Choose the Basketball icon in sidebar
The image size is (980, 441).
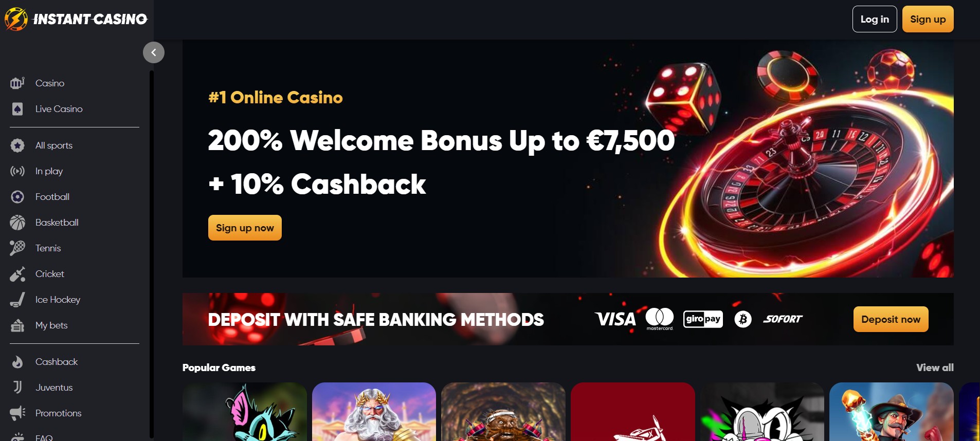(17, 223)
